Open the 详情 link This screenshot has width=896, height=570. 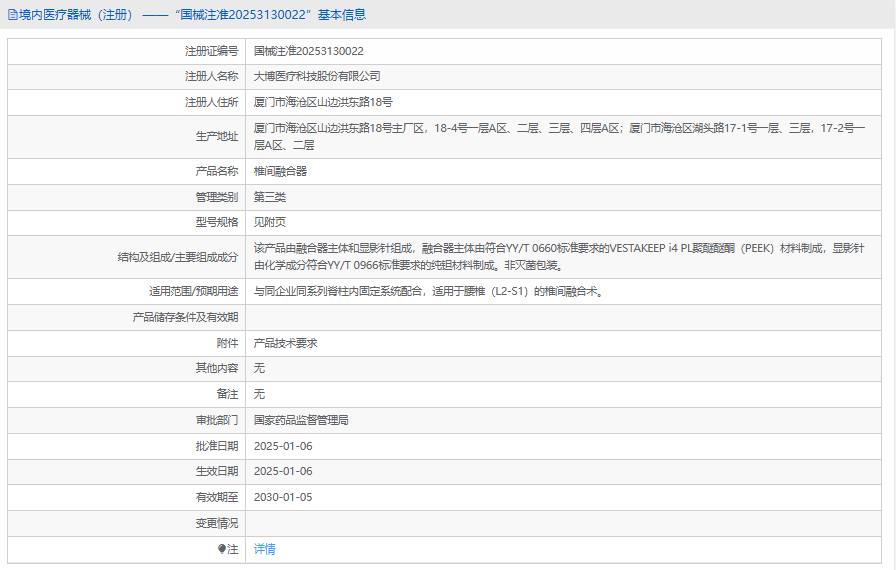(264, 549)
